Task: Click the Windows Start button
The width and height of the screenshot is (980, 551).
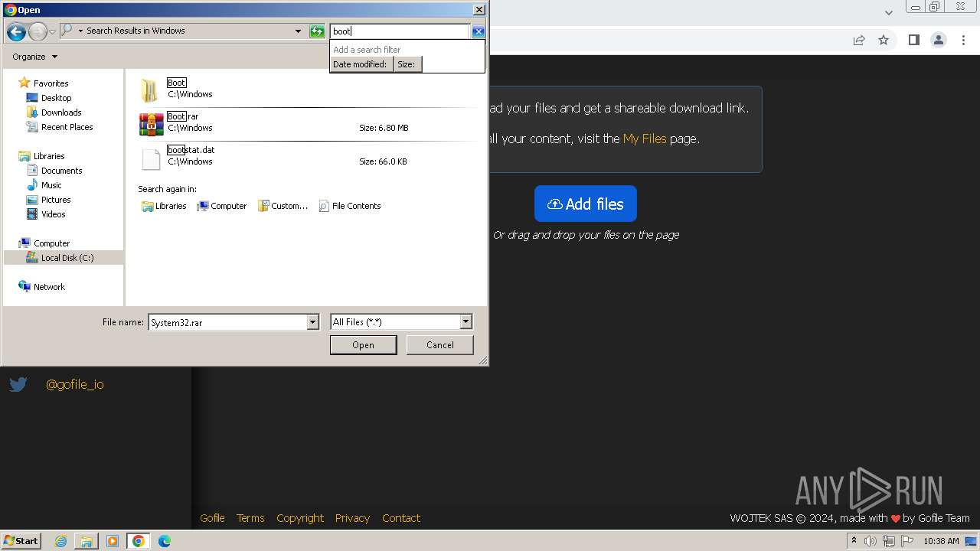Action: tap(21, 541)
